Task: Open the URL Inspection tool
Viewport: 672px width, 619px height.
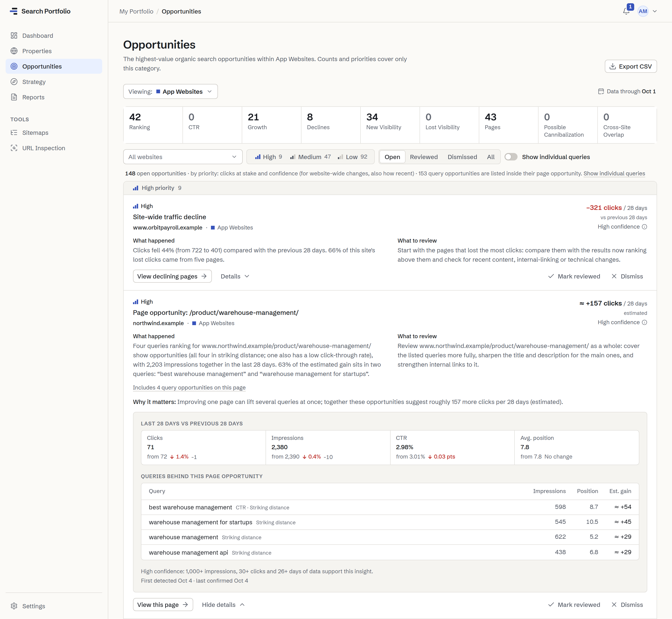Action: [54, 148]
